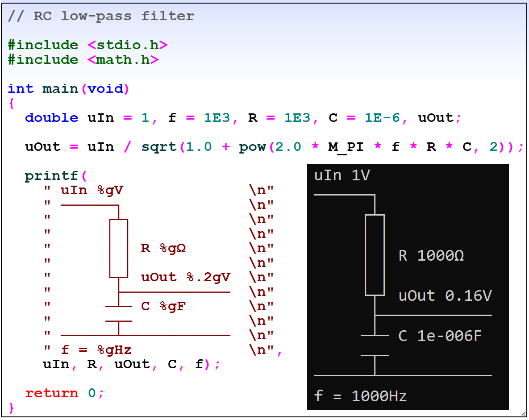Viewport: 529px width, 420px height.
Task: Click 'C 1e-006F' in console output
Action: 440,336
